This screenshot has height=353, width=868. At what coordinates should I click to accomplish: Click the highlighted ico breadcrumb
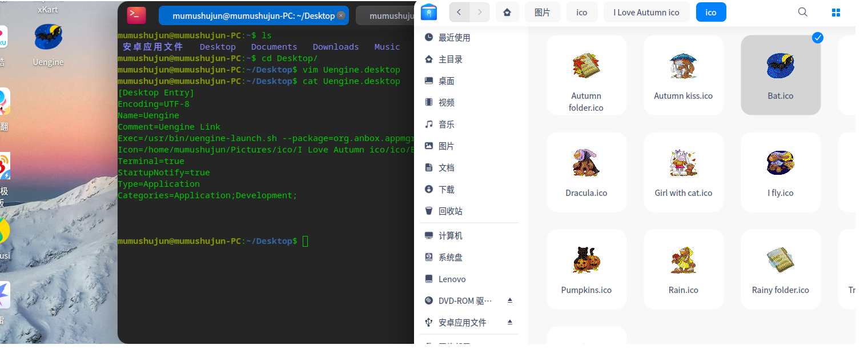(711, 12)
